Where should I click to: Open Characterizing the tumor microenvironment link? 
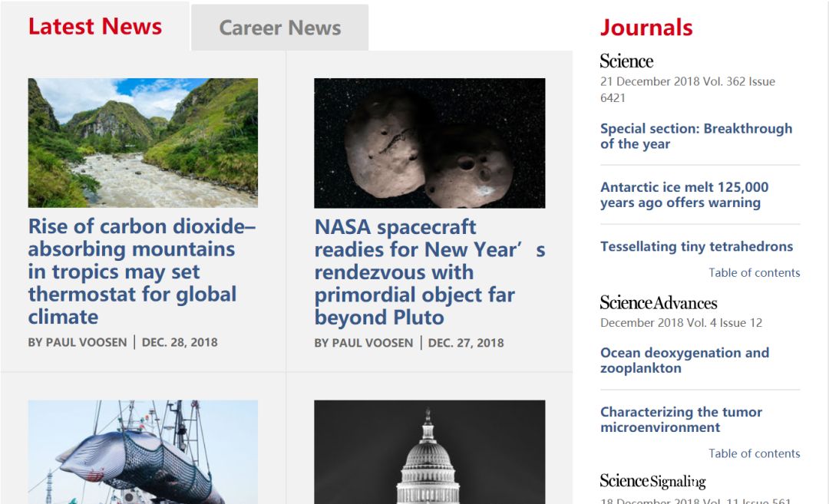681,420
